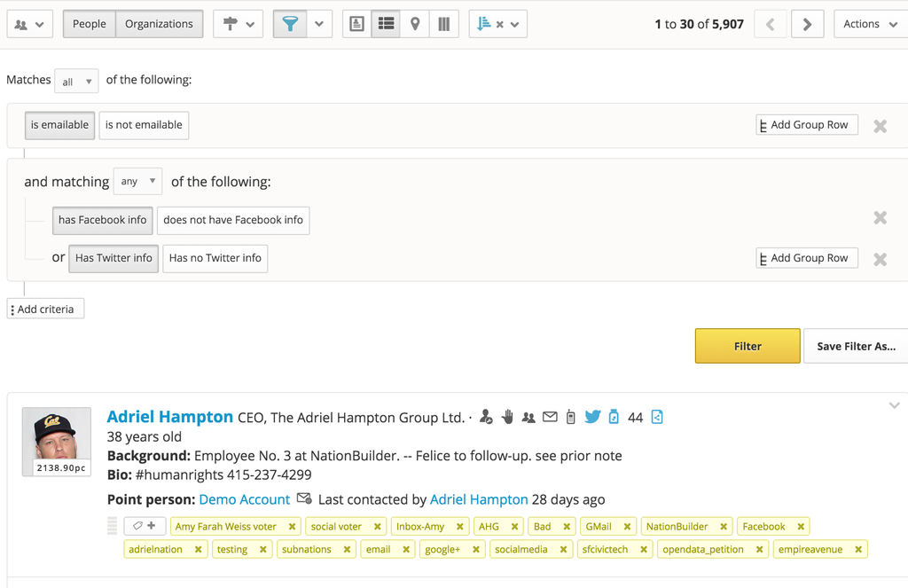
Task: Open the sort options dropdown arrow
Action: tap(515, 24)
